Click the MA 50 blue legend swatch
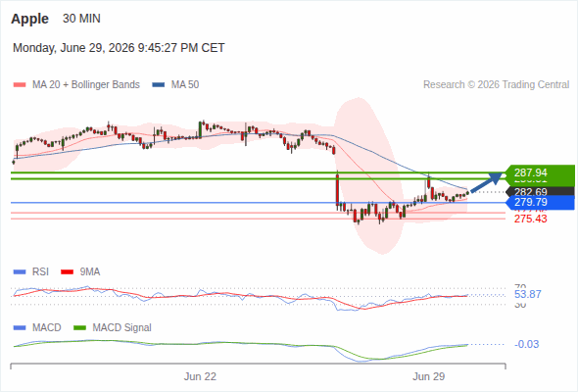Viewport: 578px width, 392px height. click(159, 85)
